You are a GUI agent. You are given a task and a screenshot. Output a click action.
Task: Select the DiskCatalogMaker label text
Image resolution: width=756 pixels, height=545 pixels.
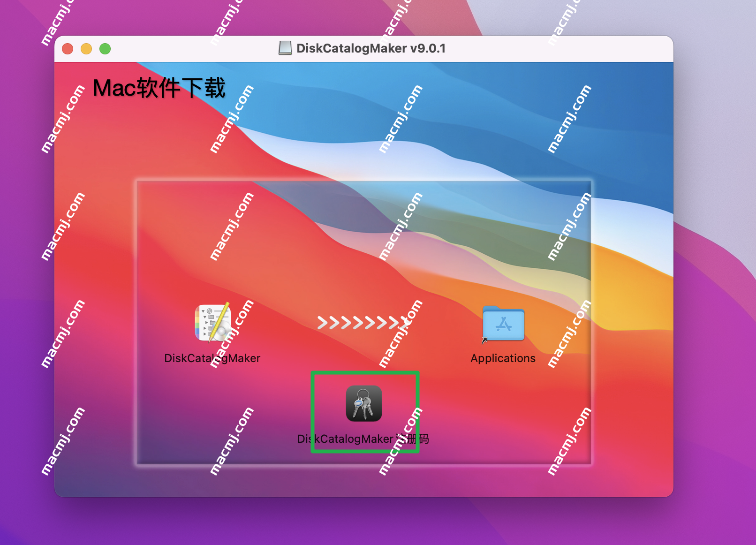point(212,358)
